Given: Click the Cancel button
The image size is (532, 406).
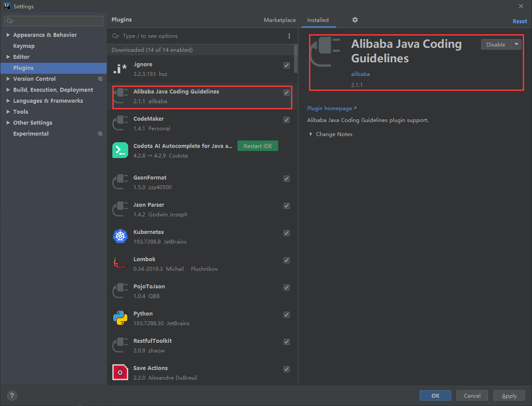Looking at the screenshot, I should tap(472, 395).
